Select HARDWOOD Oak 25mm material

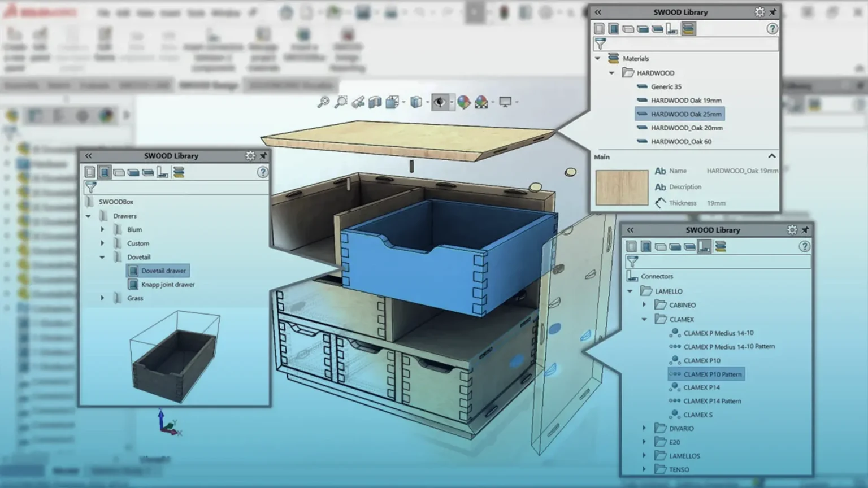685,114
